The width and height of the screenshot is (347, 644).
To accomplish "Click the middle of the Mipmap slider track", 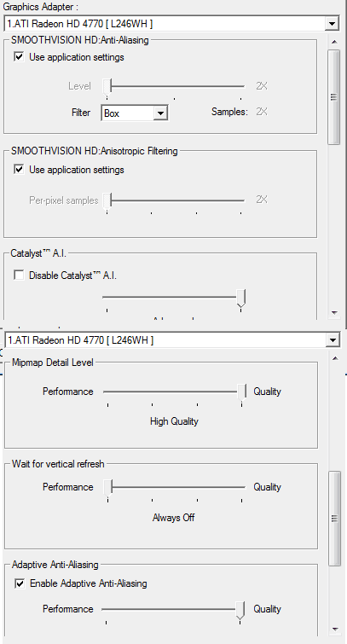I will point(175,392).
